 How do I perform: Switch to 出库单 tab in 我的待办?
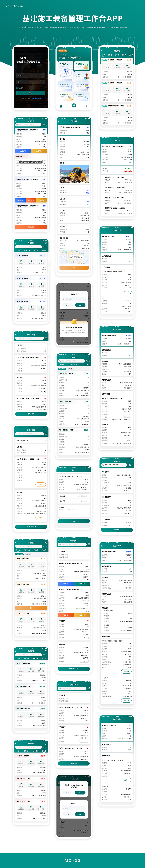110,55
